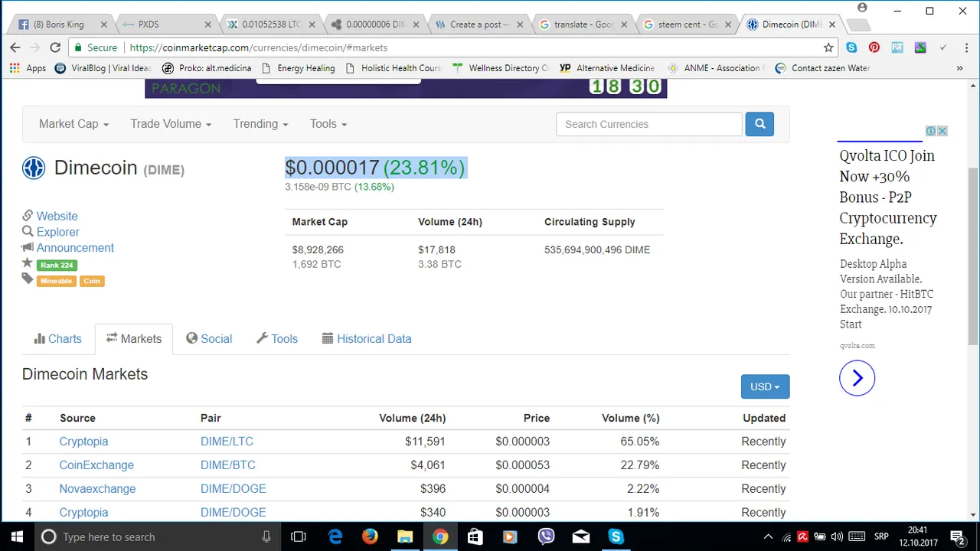Click in the Search Currencies field
The image size is (980, 551).
(648, 124)
